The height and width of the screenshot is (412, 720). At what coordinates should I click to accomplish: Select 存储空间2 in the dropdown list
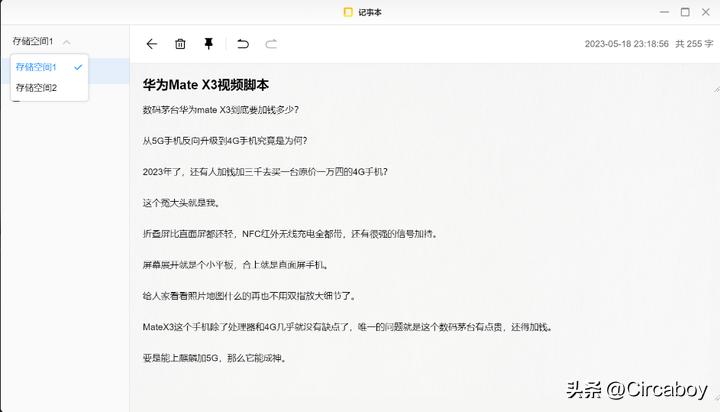point(49,88)
